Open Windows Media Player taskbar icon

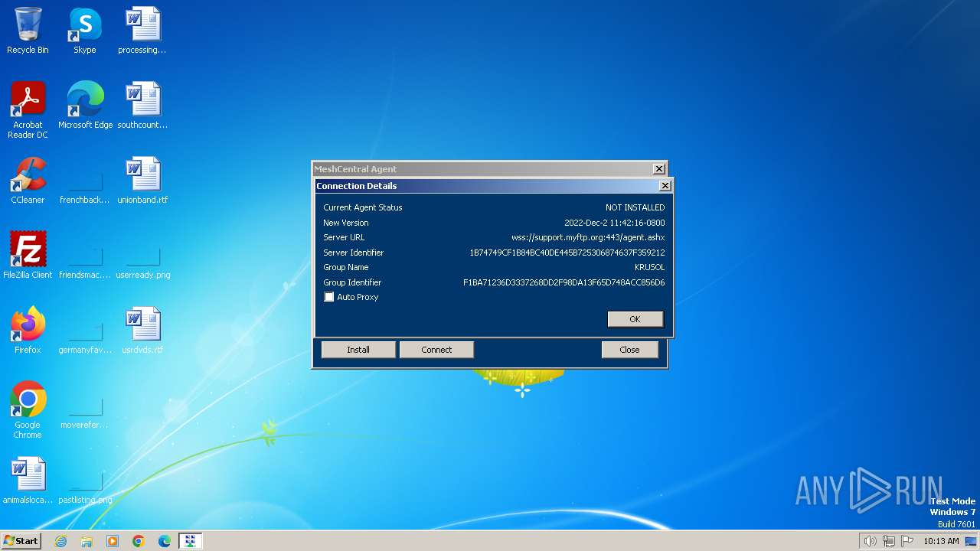(113, 541)
